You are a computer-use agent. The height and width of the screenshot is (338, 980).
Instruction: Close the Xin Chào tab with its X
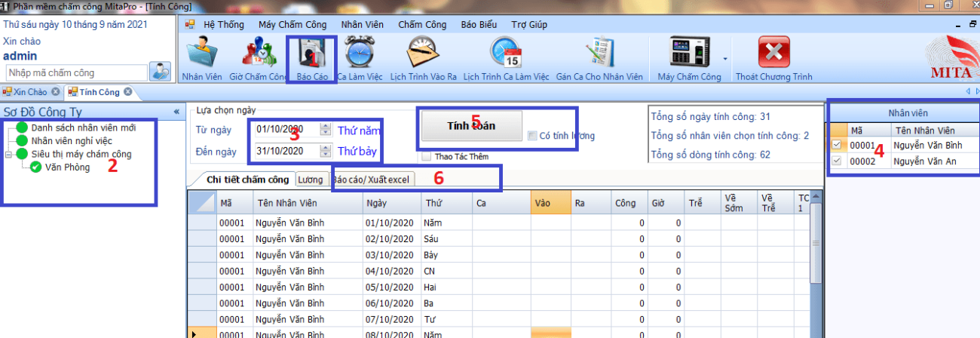coord(55,92)
